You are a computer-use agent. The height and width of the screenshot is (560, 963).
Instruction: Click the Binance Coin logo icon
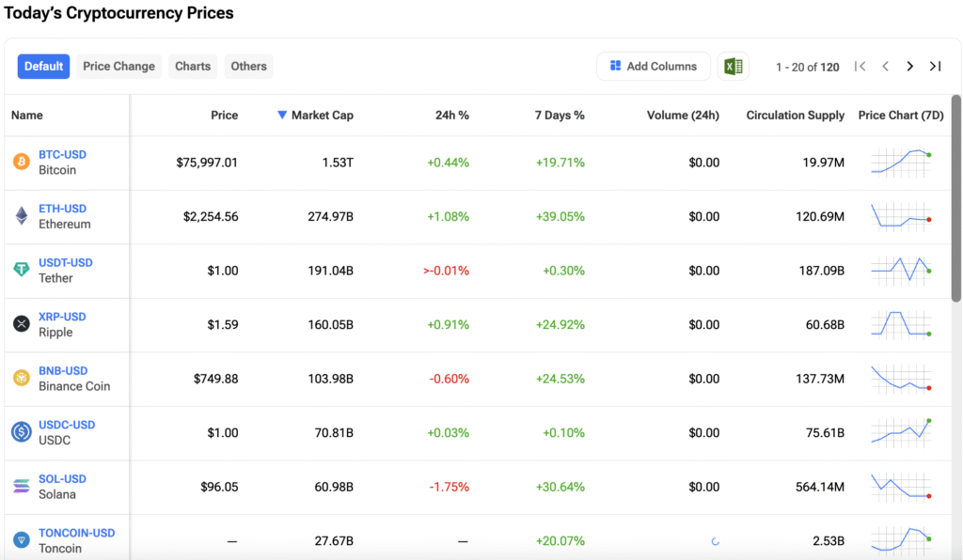coord(21,379)
